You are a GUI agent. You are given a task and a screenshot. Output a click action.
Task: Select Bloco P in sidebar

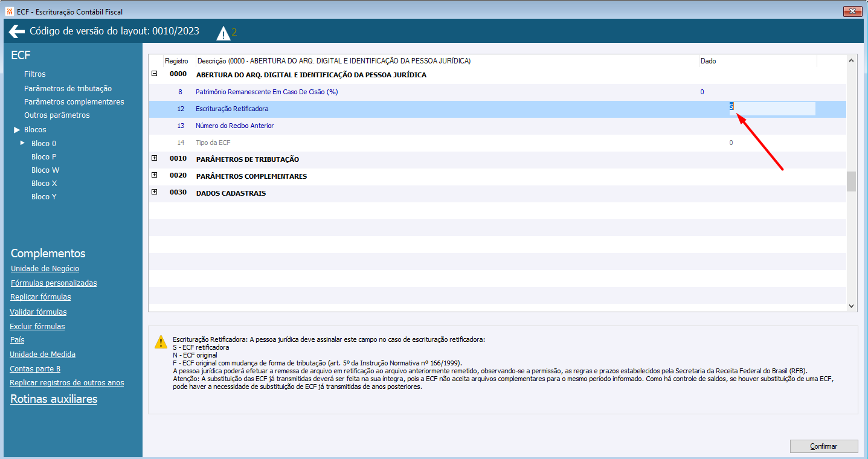[44, 157]
